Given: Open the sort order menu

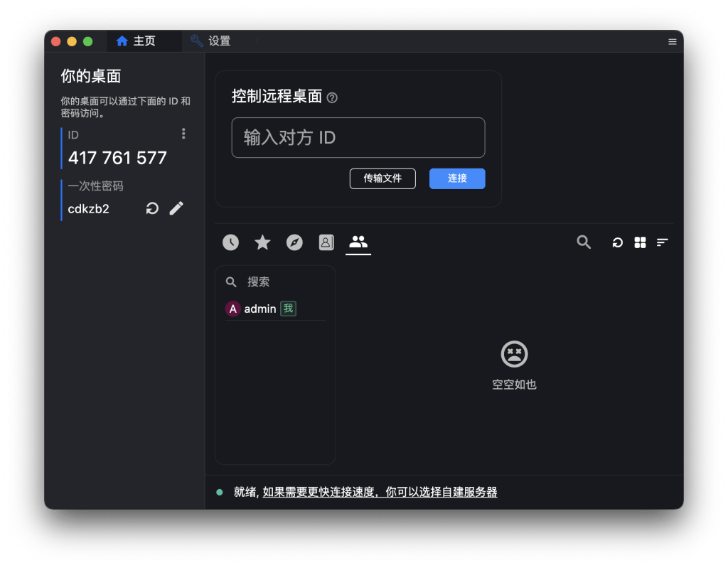Looking at the screenshot, I should tap(663, 242).
